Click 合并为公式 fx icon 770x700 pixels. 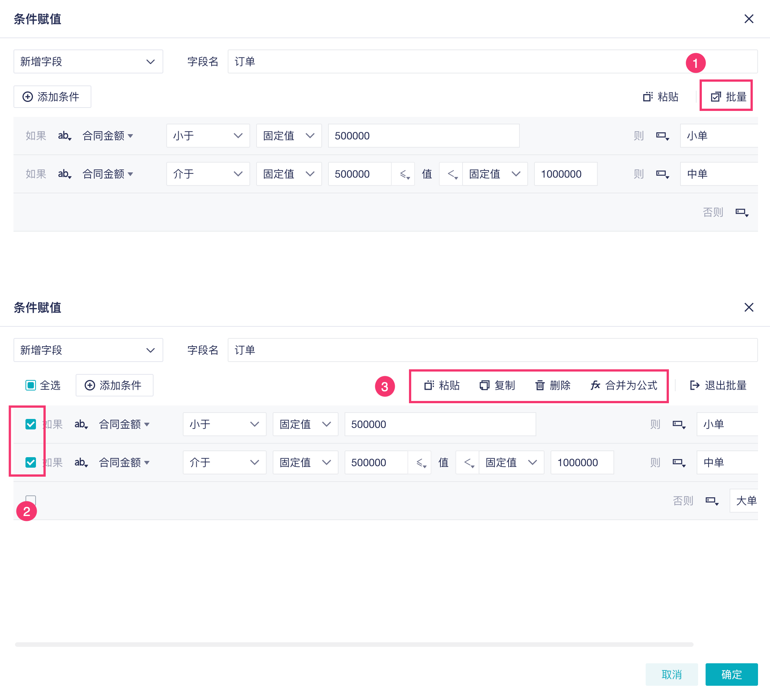click(x=595, y=385)
